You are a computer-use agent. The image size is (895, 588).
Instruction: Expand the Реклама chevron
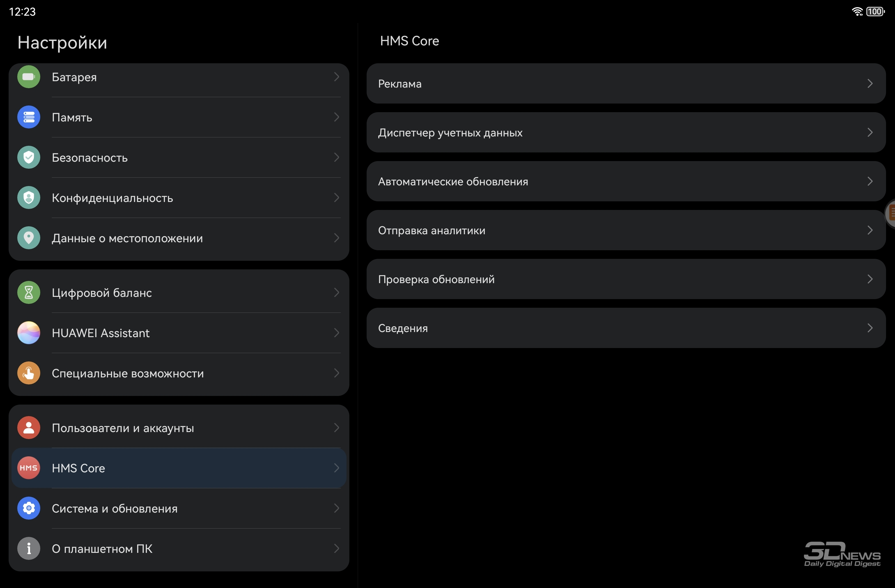[x=870, y=83]
